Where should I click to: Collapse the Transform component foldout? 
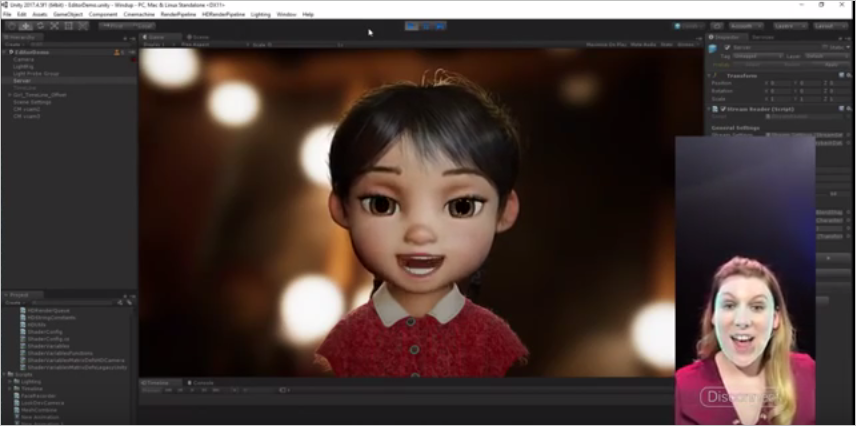coord(710,76)
